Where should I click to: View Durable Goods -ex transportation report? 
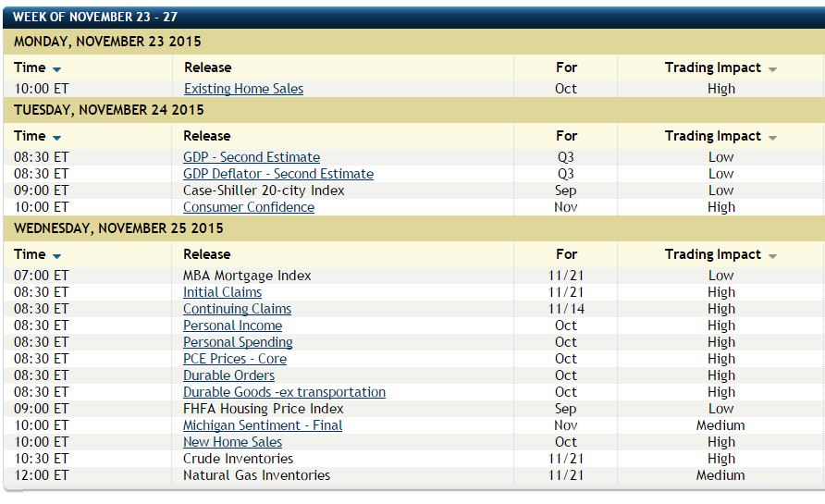pos(284,392)
